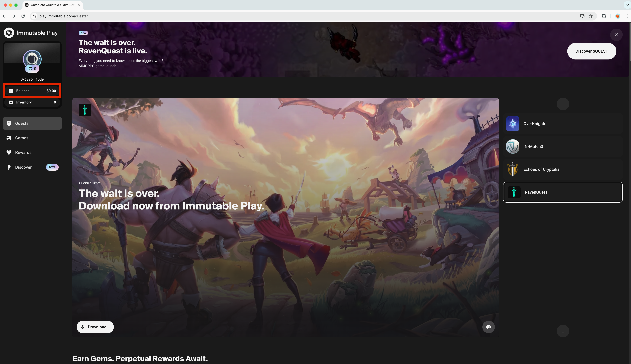The height and width of the screenshot is (364, 631).
Task: Select OverKnights in the game list
Action: click(x=563, y=123)
